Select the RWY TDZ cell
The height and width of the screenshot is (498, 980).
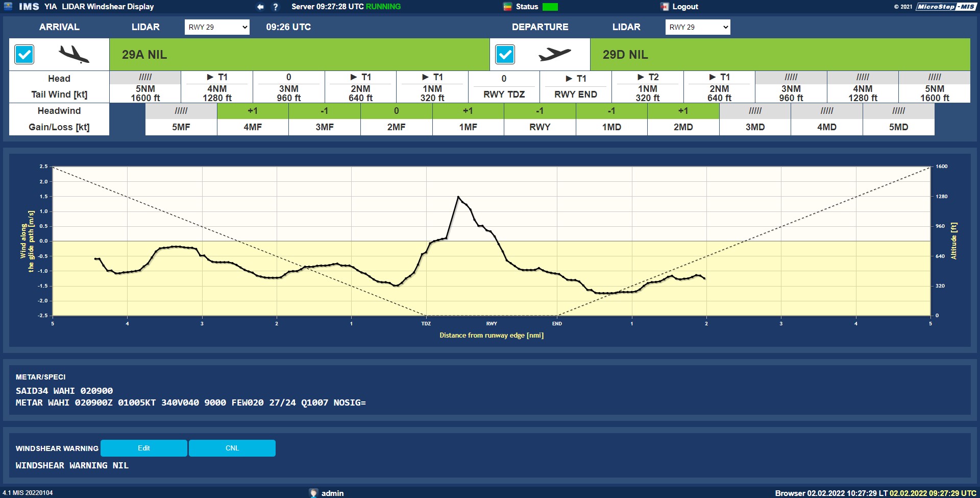[x=504, y=87]
